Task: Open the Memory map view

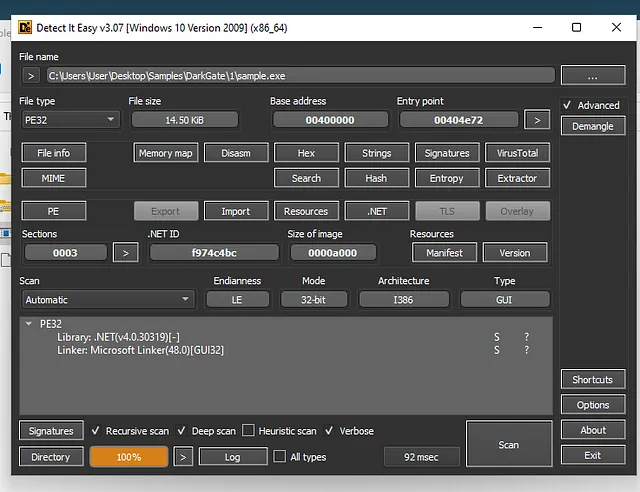Action: click(x=165, y=153)
